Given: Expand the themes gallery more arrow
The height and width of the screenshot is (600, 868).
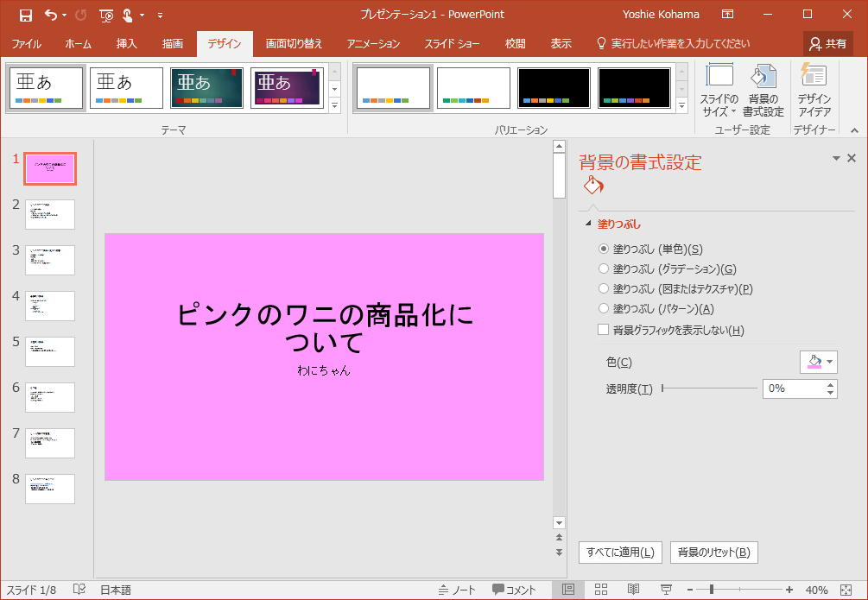Looking at the screenshot, I should (x=335, y=105).
